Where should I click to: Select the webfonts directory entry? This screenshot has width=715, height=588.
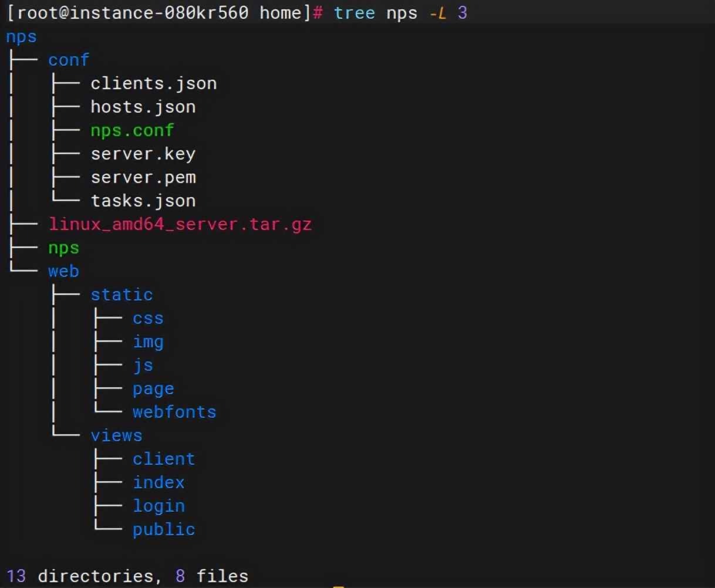(174, 412)
